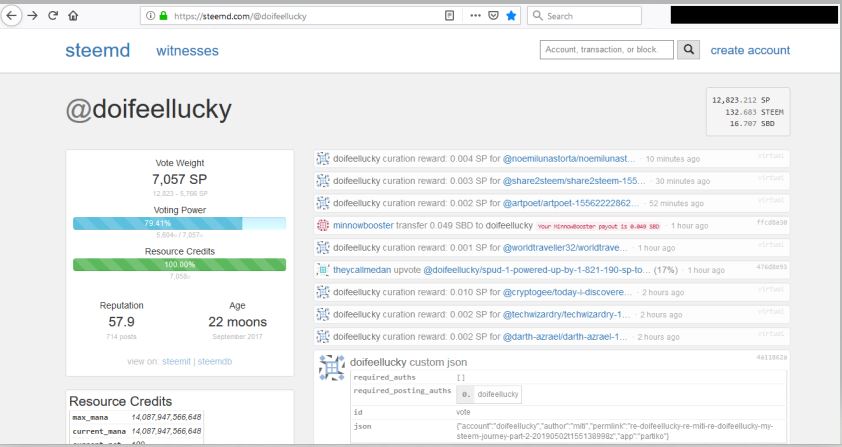This screenshot has width=842, height=447.
Task: Click the minnowbooster avatar icon
Action: point(323,225)
